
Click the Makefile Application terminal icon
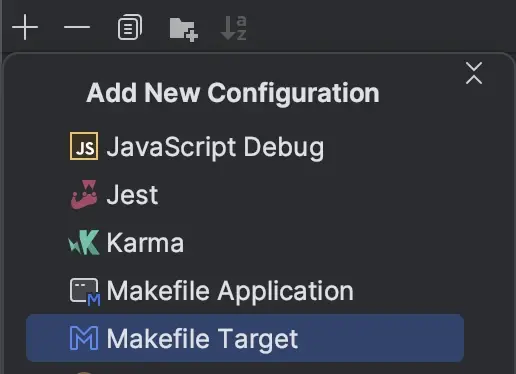click(85, 291)
